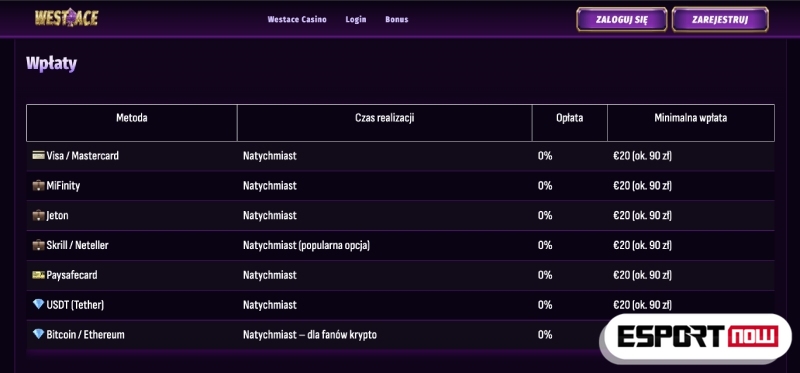Select the €20 minimum for Jeton
The height and width of the screenshot is (373, 800).
pos(642,215)
